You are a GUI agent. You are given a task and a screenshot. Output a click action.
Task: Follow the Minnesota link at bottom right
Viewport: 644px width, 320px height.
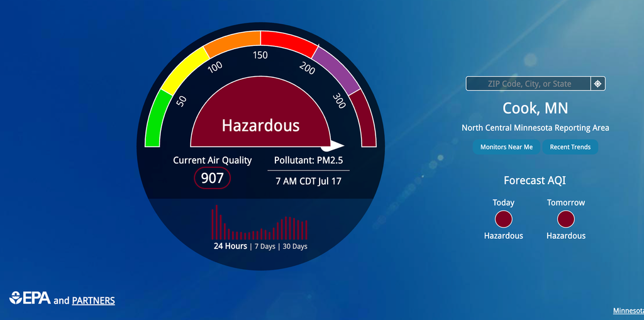[628, 311]
